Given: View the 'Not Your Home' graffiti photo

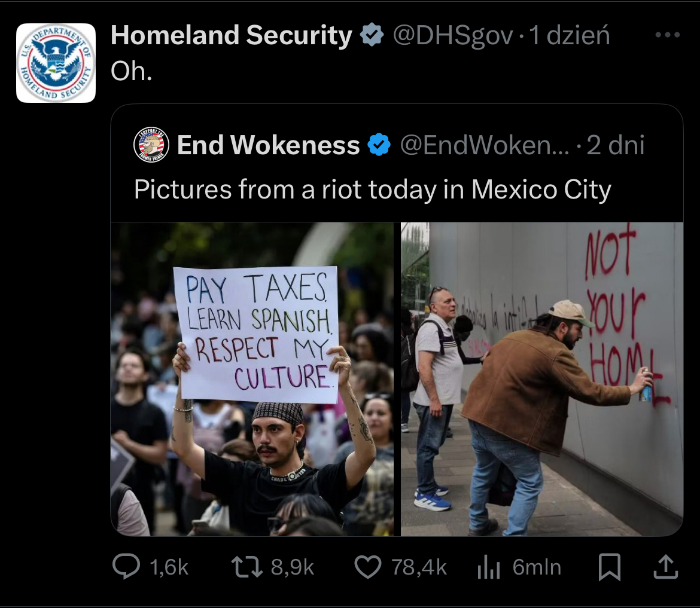Looking at the screenshot, I should (x=542, y=378).
